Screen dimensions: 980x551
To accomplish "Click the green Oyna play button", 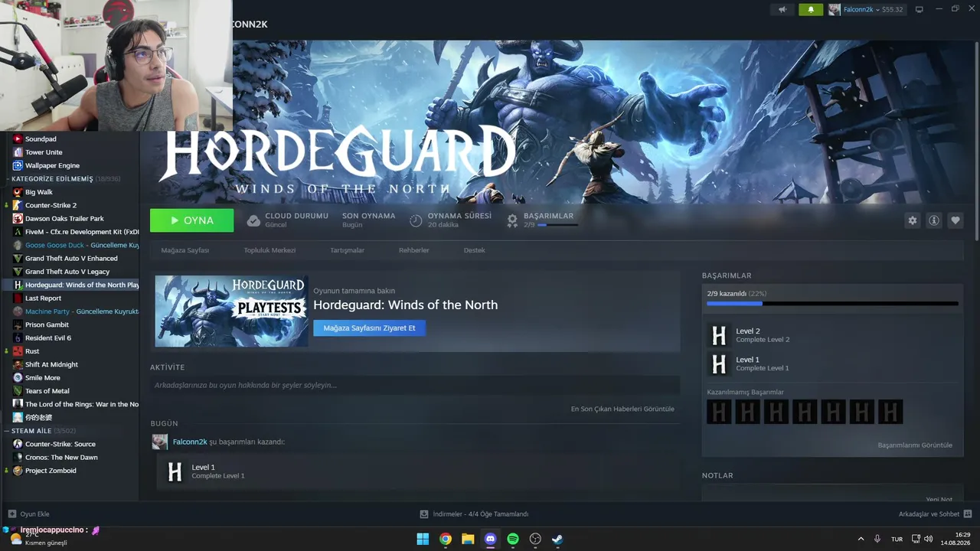I will (x=192, y=220).
